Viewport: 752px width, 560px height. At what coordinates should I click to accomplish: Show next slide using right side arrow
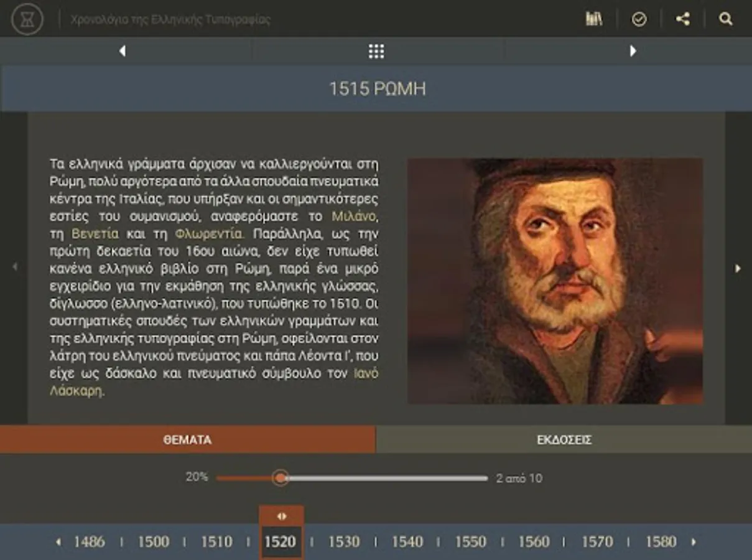click(738, 268)
